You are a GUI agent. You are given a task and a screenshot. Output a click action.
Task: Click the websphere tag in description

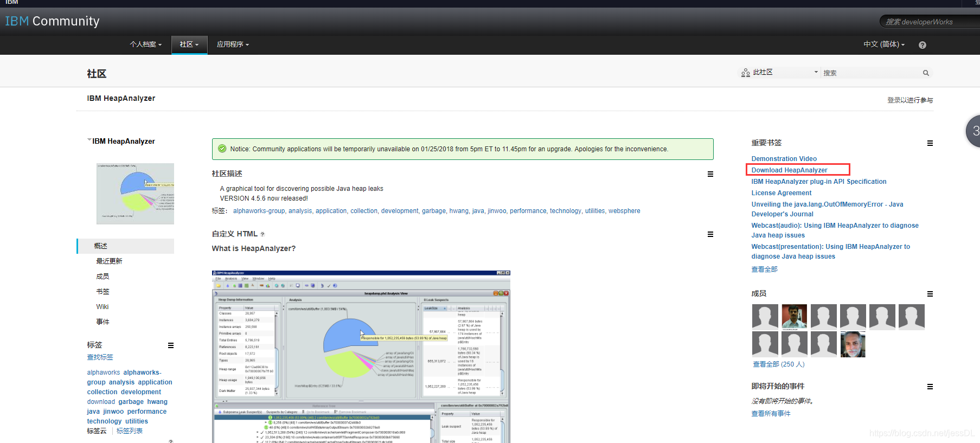pos(624,211)
